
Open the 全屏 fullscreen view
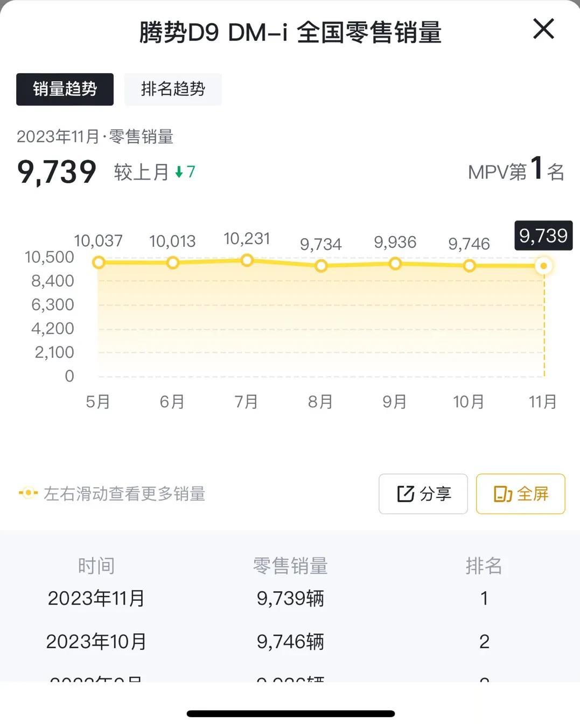(521, 494)
